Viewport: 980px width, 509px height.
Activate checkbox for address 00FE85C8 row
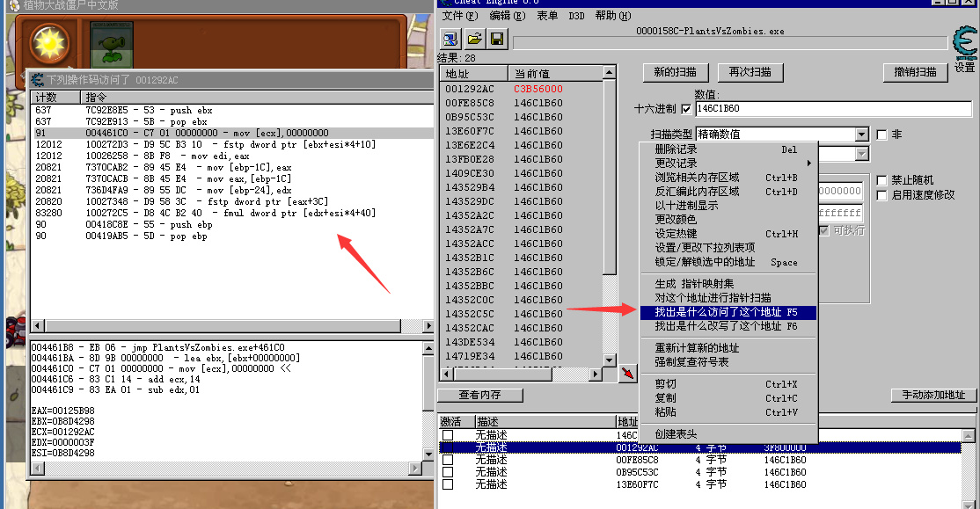[x=448, y=460]
